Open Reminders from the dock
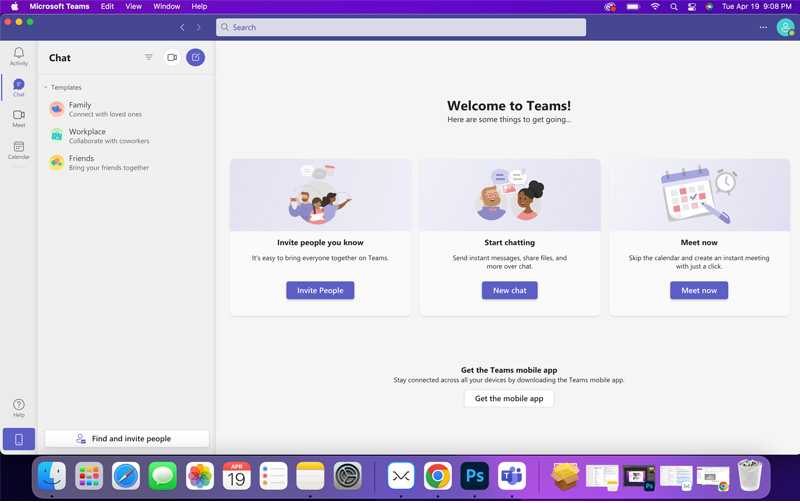 (273, 476)
